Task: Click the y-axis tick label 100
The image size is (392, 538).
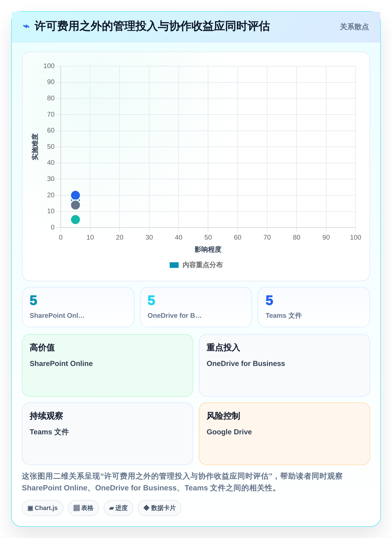Action: (49, 66)
